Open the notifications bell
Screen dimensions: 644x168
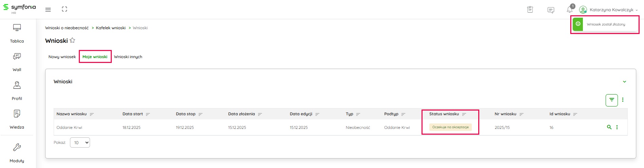(x=570, y=10)
